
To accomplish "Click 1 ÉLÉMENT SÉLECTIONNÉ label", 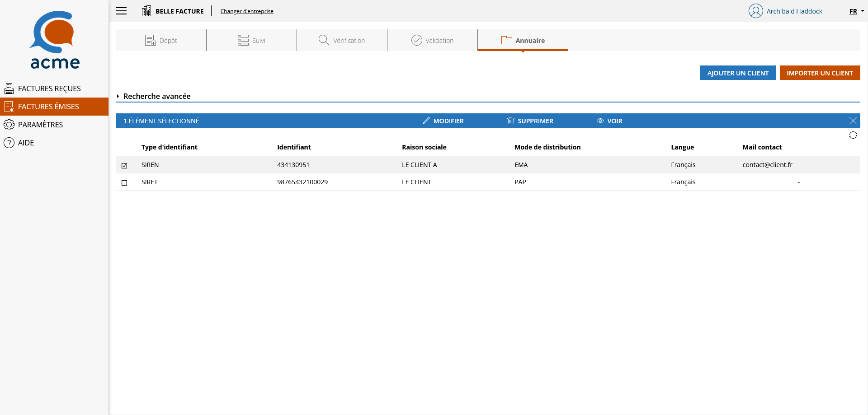I will coord(161,121).
